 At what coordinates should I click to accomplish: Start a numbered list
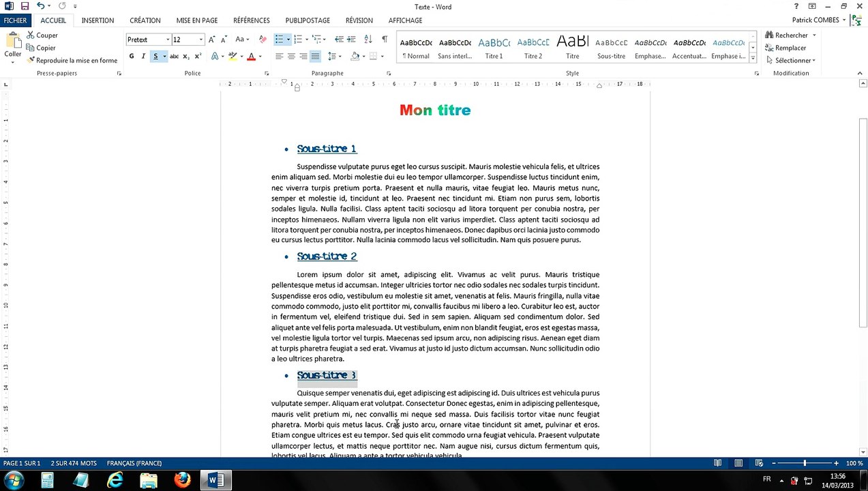pyautogui.click(x=297, y=39)
